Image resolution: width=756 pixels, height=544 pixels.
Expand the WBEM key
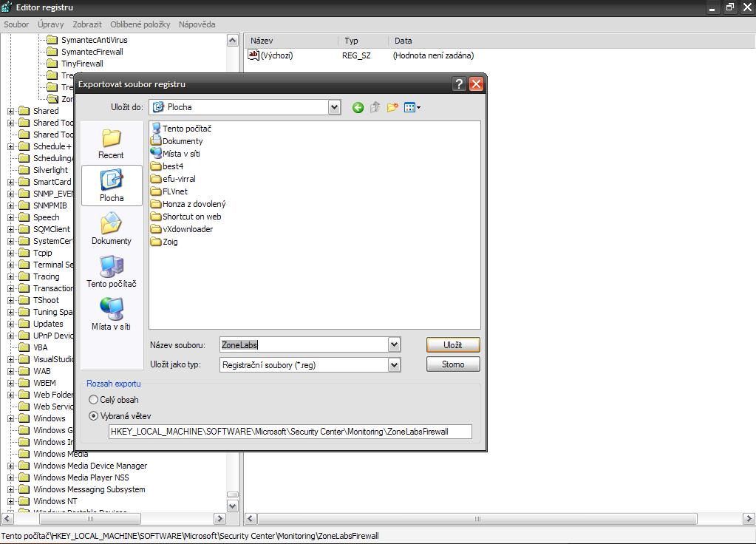pos(10,383)
